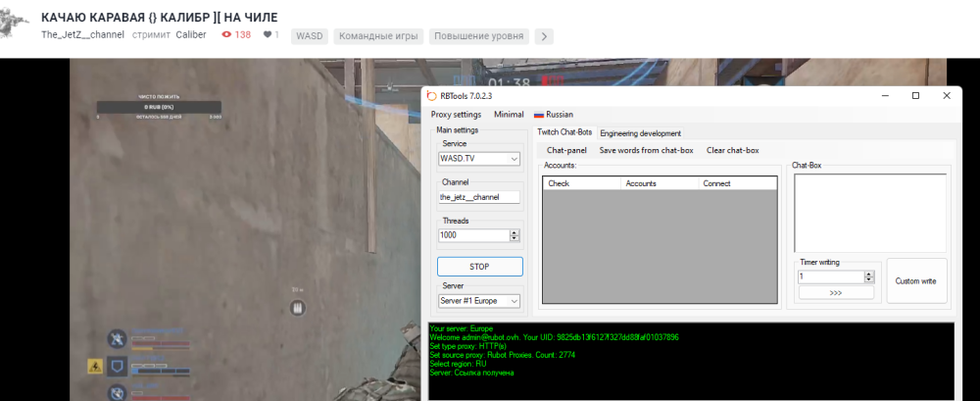
Task: Open the Server #1 Europe dropdown
Action: click(479, 301)
